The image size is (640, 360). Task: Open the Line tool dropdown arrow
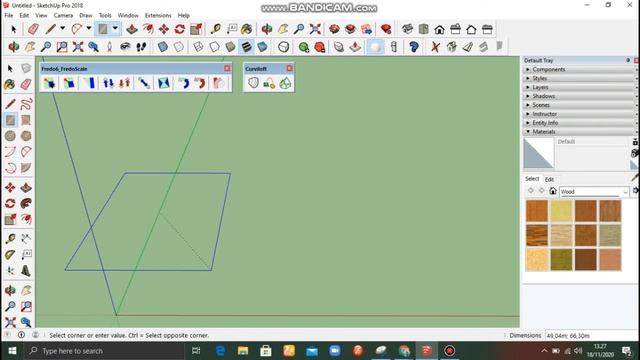tap(62, 29)
